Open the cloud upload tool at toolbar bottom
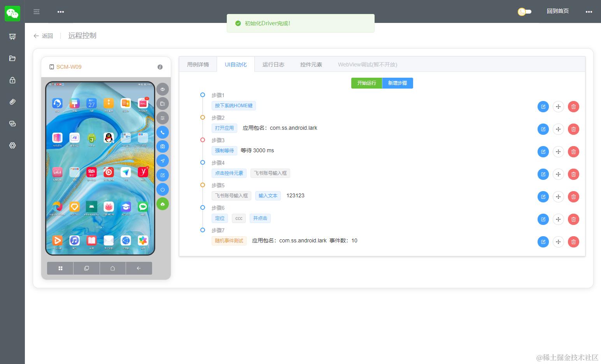This screenshot has width=601, height=364. [163, 204]
